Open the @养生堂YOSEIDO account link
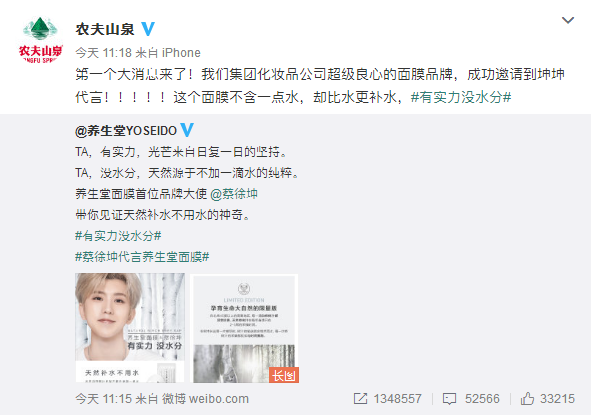Viewport: 591px width, 415px height. click(x=126, y=131)
